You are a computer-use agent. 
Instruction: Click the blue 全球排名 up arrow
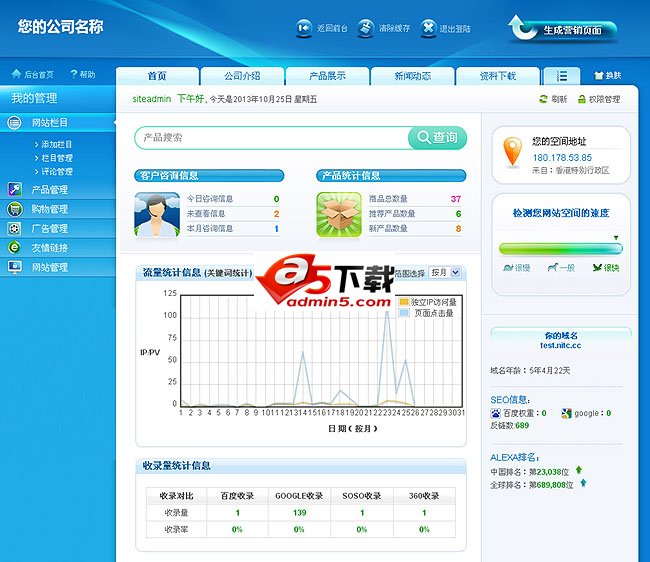pos(583,483)
